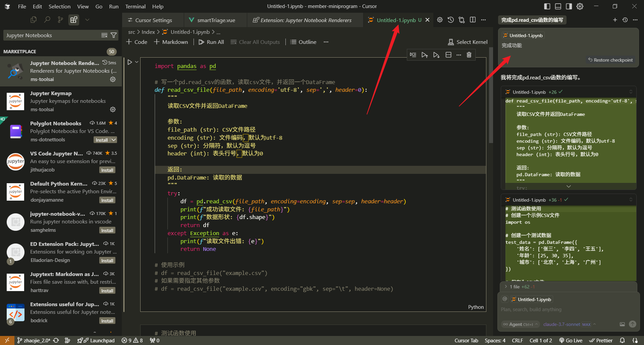Show chat history in AI panel
Image resolution: width=644 pixels, height=345 pixels.
[625, 20]
